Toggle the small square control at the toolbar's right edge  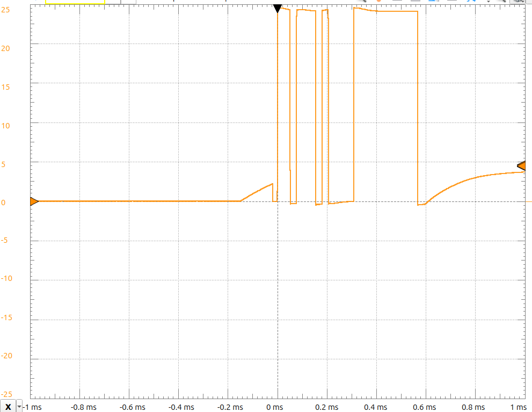click(x=529, y=2)
